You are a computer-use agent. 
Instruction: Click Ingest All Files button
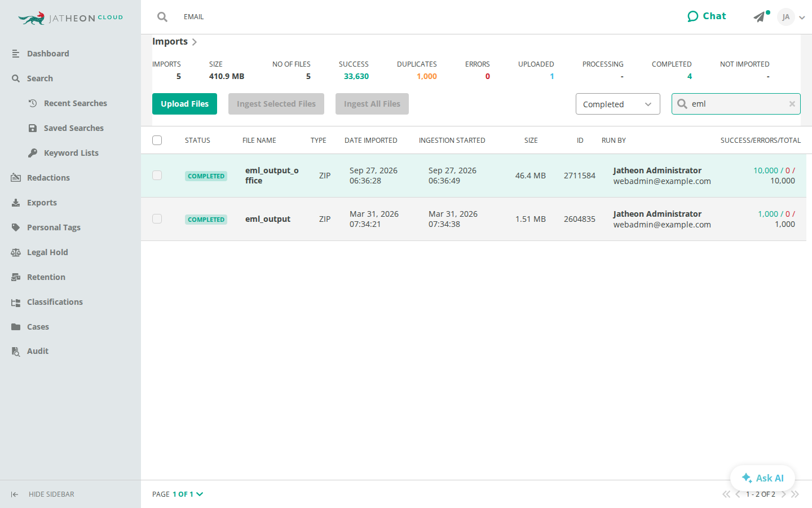tap(372, 104)
